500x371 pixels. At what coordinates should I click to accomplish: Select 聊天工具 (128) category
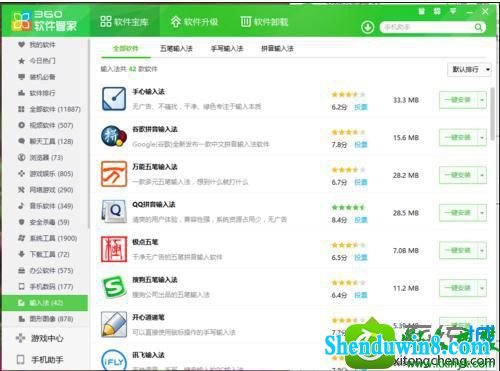45,141
